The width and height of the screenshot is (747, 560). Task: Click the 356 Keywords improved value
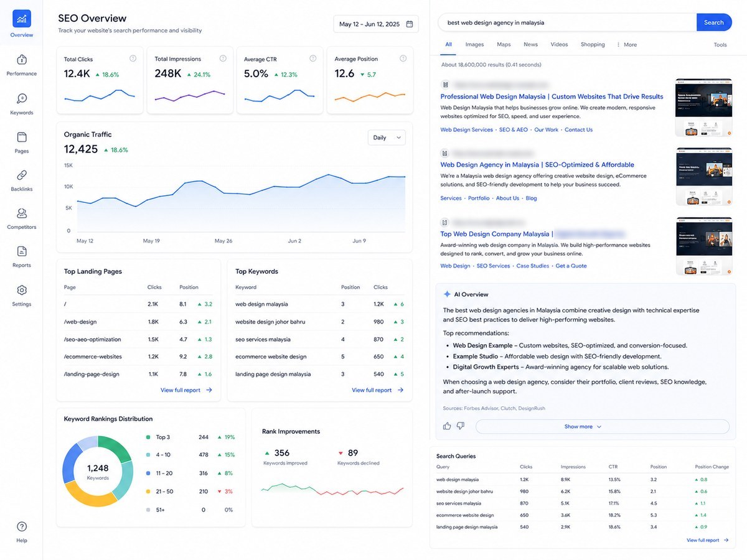tap(282, 453)
